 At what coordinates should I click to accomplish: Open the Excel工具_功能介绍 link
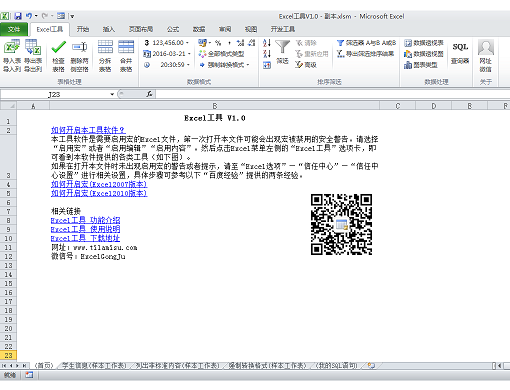click(x=85, y=220)
